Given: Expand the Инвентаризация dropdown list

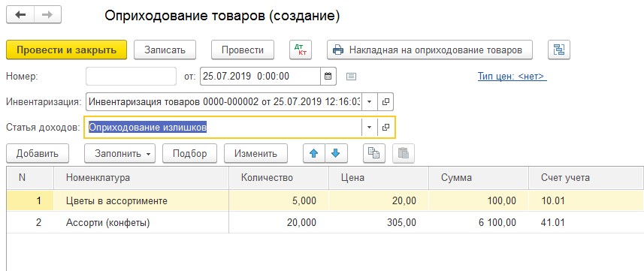Looking at the screenshot, I should click(x=369, y=102).
